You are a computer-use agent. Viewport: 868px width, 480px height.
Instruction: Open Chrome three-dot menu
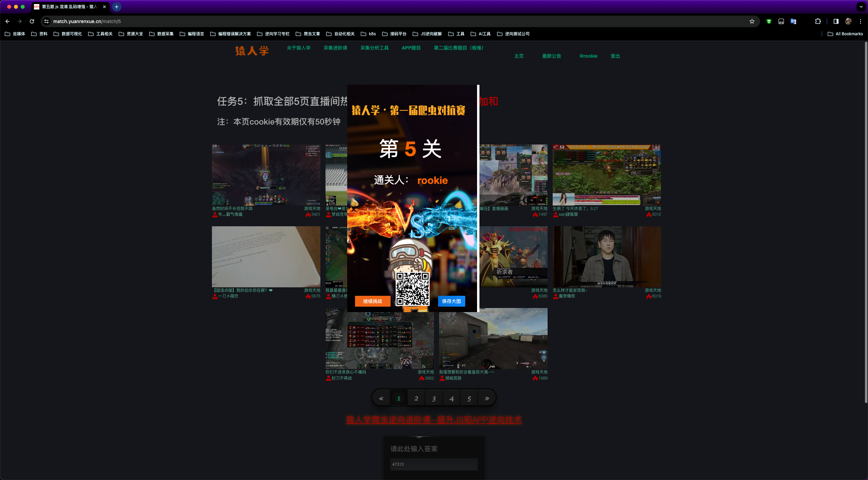pyautogui.click(x=860, y=21)
